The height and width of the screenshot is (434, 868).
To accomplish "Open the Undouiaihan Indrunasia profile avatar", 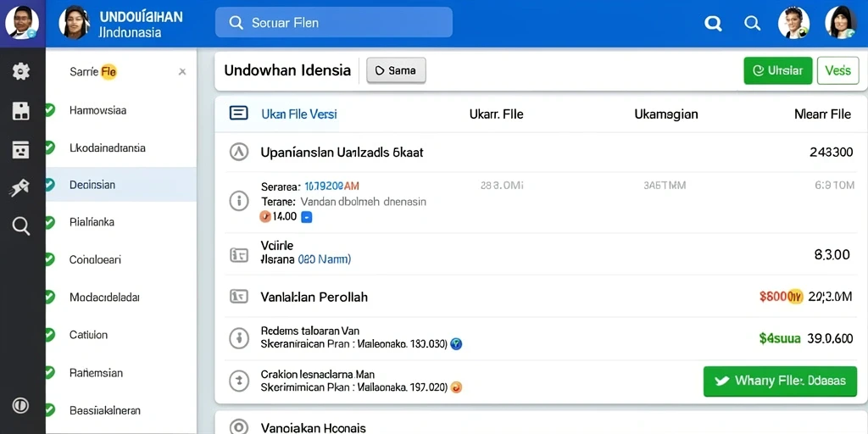I will [75, 23].
